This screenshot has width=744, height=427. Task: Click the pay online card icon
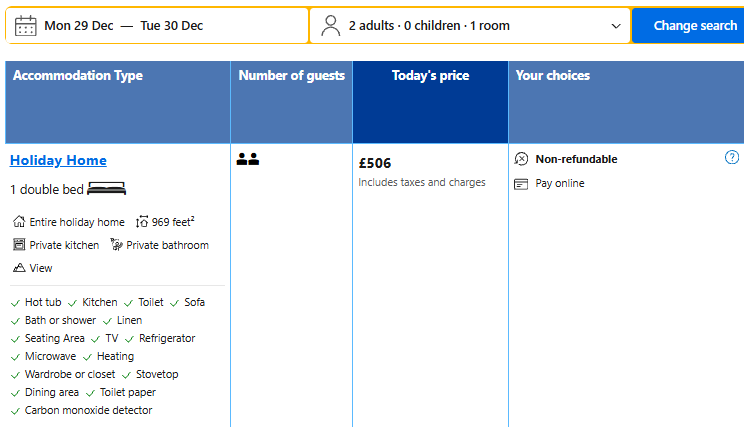pyautogui.click(x=521, y=184)
